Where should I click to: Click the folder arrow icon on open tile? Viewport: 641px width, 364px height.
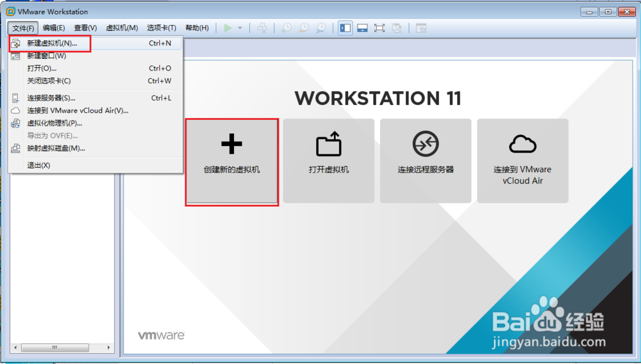point(329,144)
